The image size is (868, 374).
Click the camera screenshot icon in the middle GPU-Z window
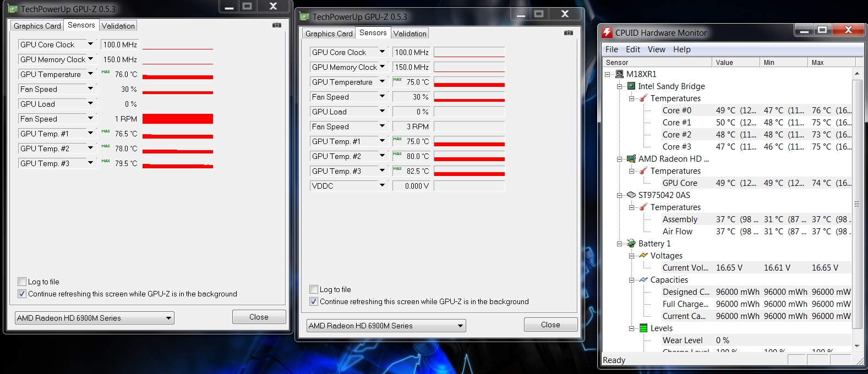point(569,32)
